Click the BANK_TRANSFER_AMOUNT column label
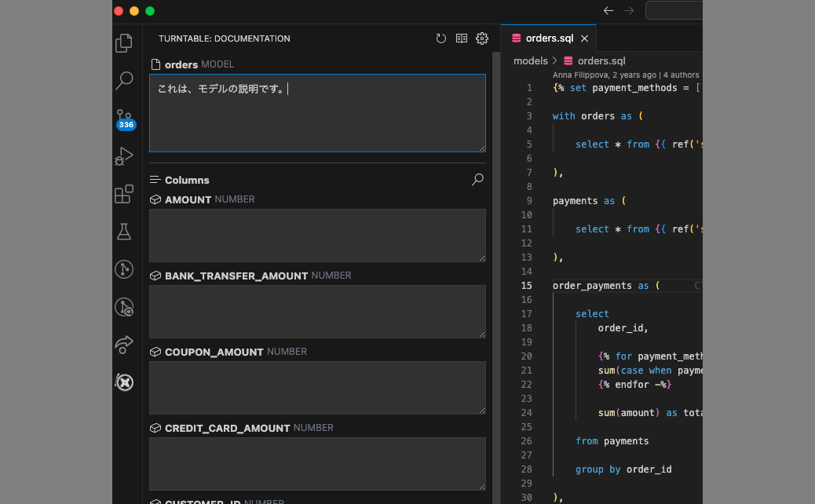 click(236, 276)
